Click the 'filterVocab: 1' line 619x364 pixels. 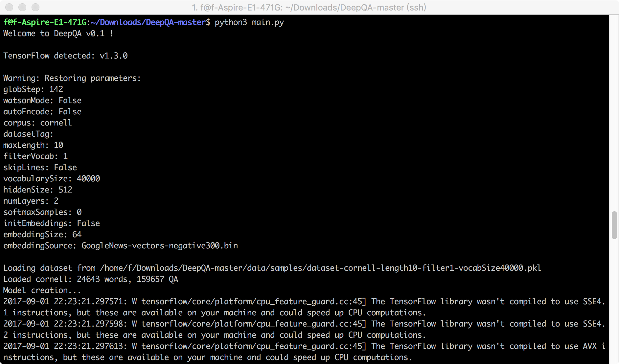pos(35,156)
